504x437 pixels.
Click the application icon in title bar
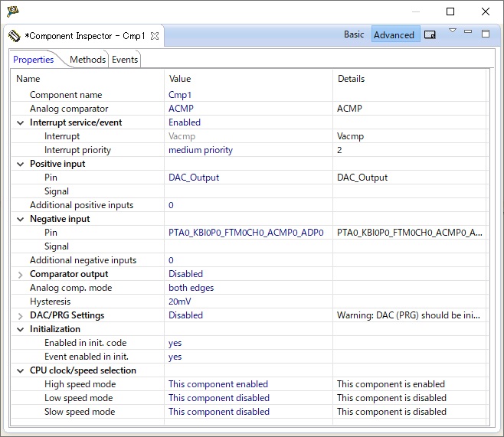pyautogui.click(x=13, y=11)
